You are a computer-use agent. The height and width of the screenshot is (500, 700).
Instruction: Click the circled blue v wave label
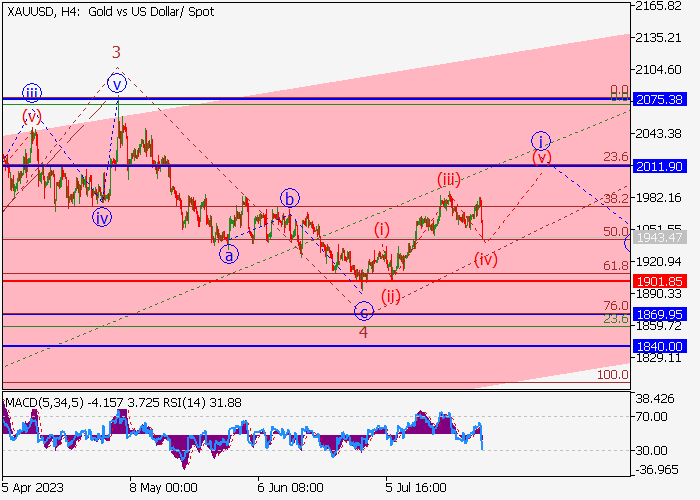click(x=117, y=83)
